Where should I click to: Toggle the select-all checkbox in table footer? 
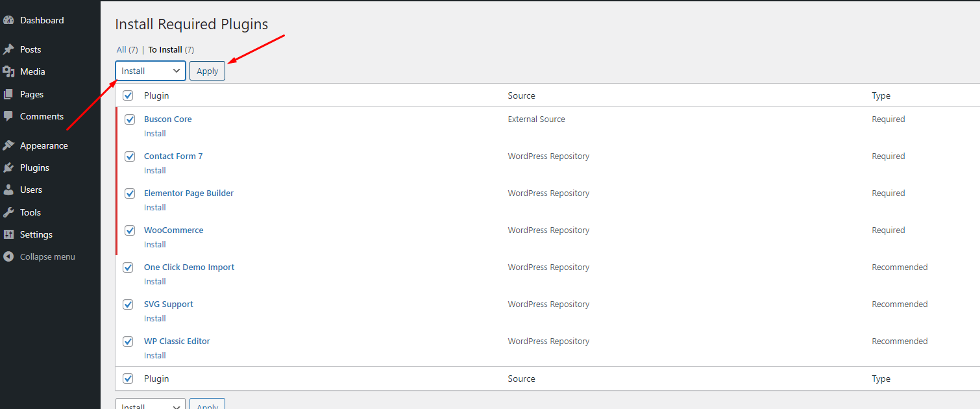click(129, 378)
